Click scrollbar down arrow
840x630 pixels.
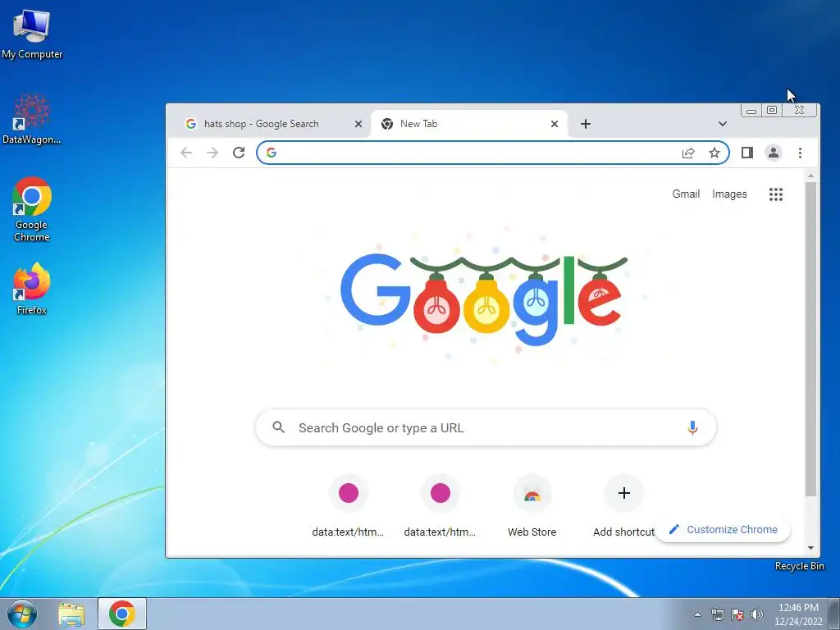[x=810, y=547]
